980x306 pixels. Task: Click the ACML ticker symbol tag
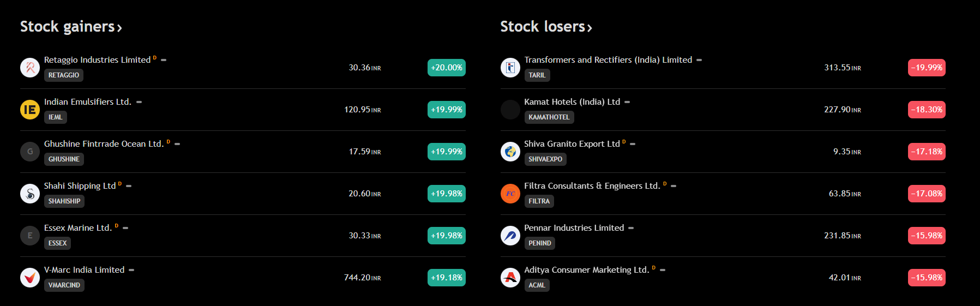[x=537, y=285]
